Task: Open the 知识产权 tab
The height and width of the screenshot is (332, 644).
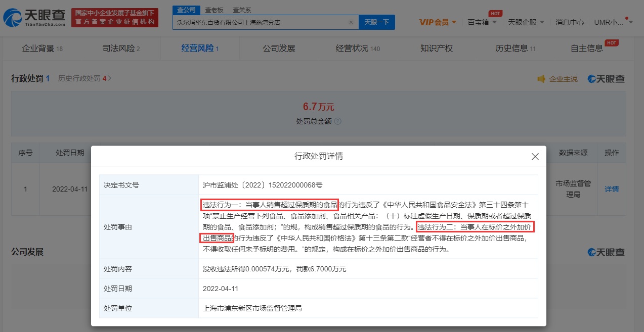Action: coord(436,49)
